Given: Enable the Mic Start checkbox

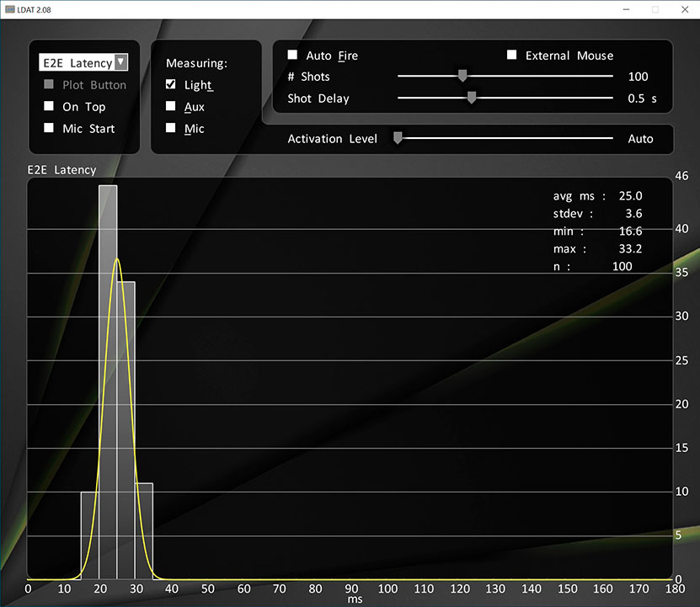Looking at the screenshot, I should coord(49,128).
